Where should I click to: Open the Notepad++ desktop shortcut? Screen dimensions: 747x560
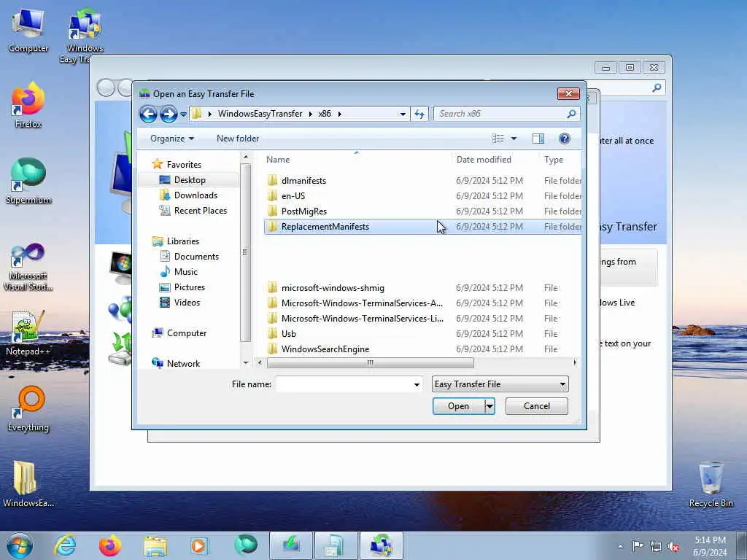(x=28, y=332)
